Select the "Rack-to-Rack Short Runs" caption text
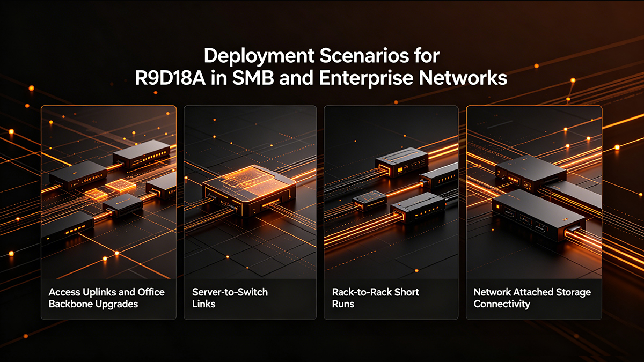Screen dimensions: 644x362 376,298
